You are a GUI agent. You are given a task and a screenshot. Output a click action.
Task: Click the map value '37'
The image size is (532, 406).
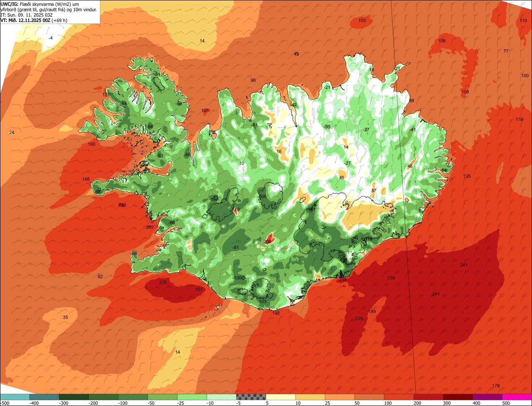pyautogui.click(x=374, y=191)
